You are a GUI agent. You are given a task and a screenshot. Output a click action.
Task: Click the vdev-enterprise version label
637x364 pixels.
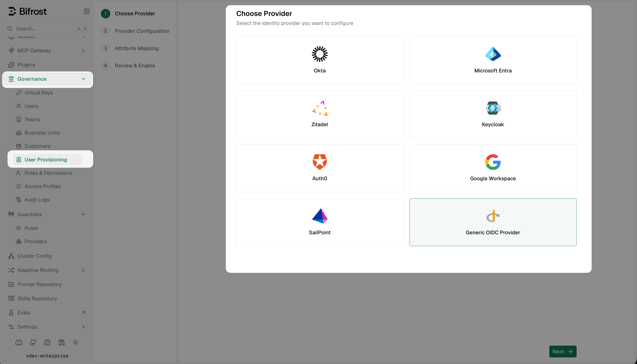47,356
